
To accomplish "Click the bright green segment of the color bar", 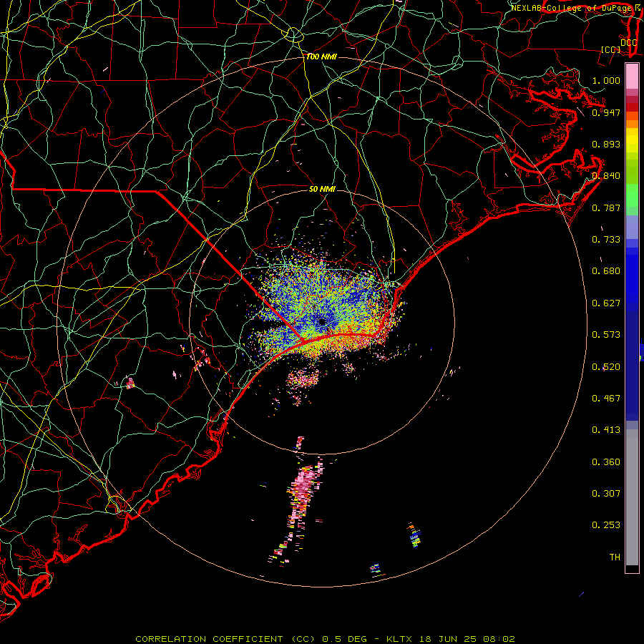I will tap(632, 195).
